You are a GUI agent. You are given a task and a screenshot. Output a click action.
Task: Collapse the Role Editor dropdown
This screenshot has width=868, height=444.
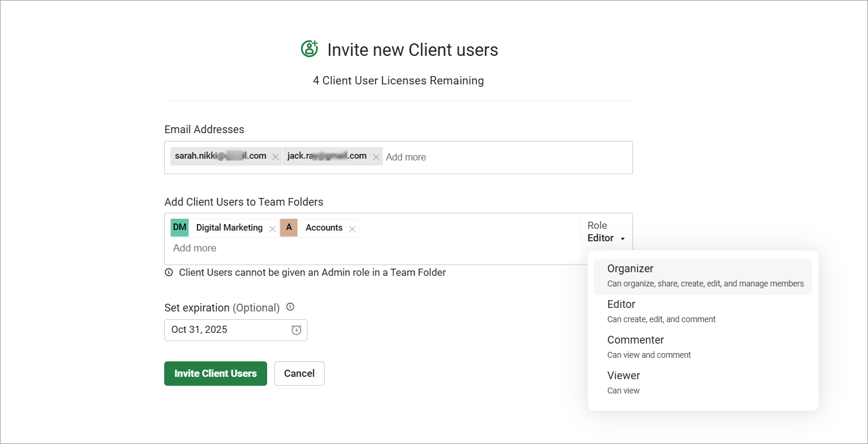pos(606,238)
